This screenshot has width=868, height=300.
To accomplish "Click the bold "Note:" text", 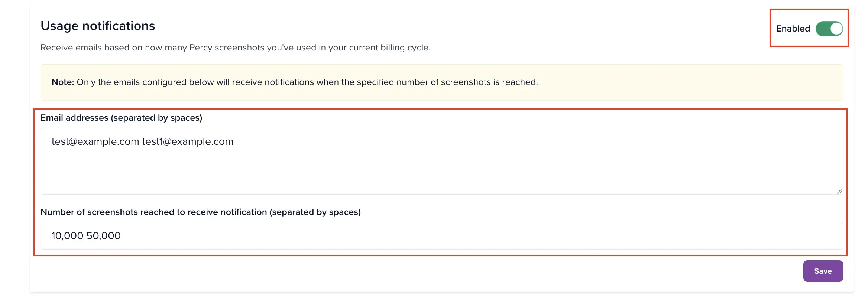I will click(x=63, y=82).
